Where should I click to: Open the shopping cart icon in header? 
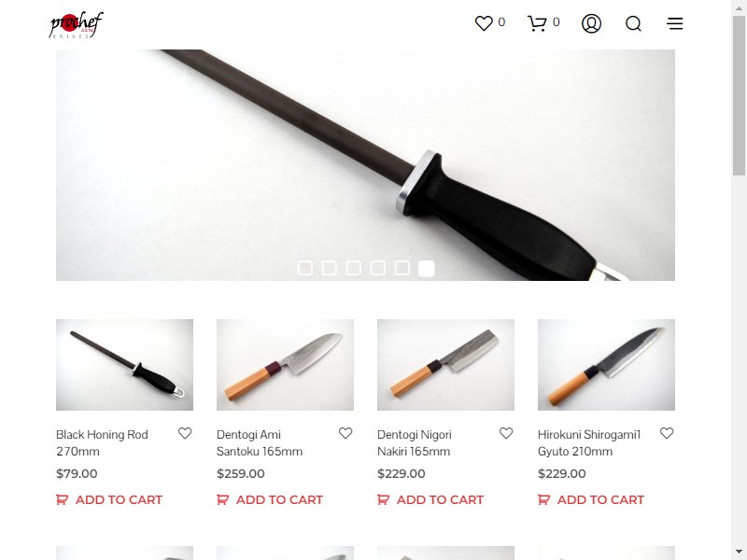coord(537,23)
